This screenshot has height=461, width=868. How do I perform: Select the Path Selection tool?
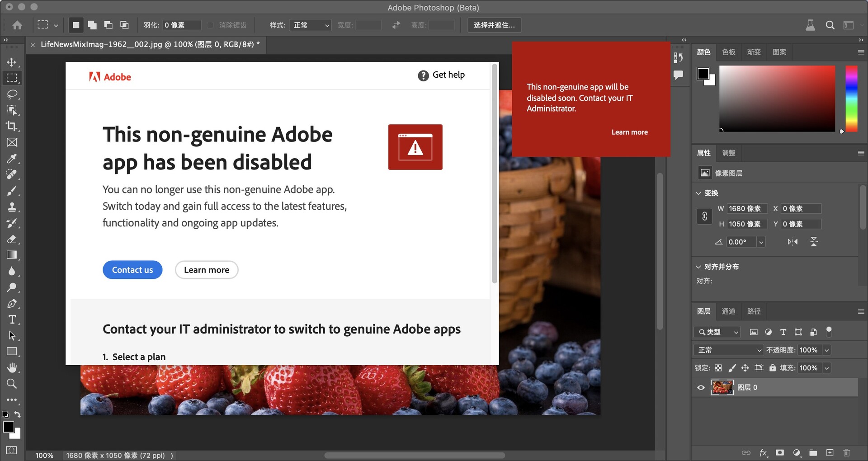click(x=12, y=335)
